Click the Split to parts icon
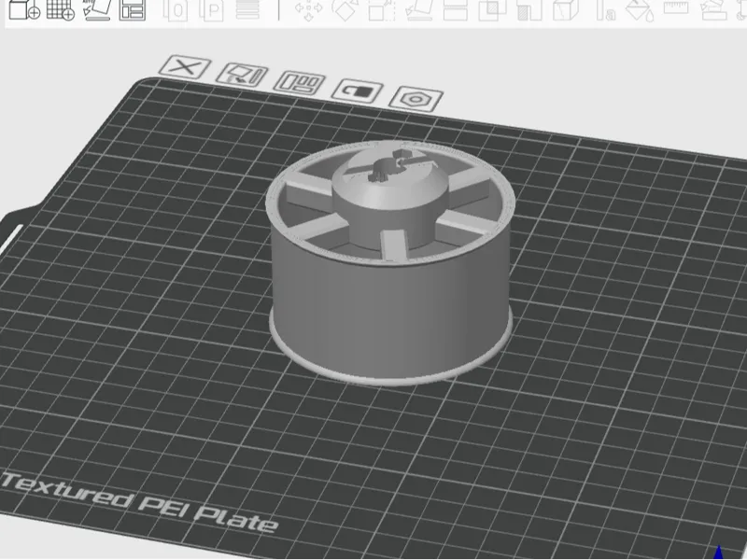The width and height of the screenshot is (747, 560). [x=212, y=9]
